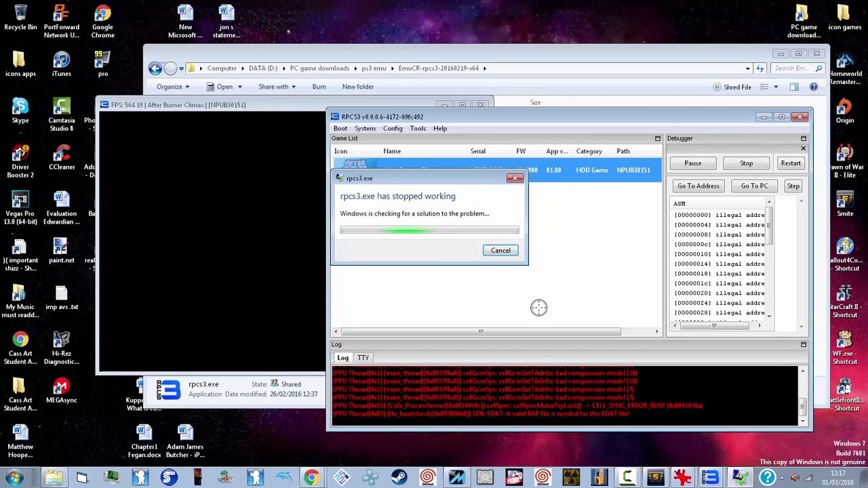Click Shred File in Explorer toolbar
This screenshot has height=488, width=868.
coord(732,87)
